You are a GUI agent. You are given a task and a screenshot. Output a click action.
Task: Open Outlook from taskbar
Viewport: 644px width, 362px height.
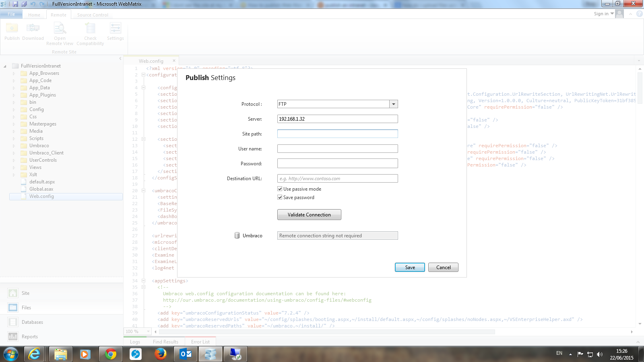click(186, 354)
